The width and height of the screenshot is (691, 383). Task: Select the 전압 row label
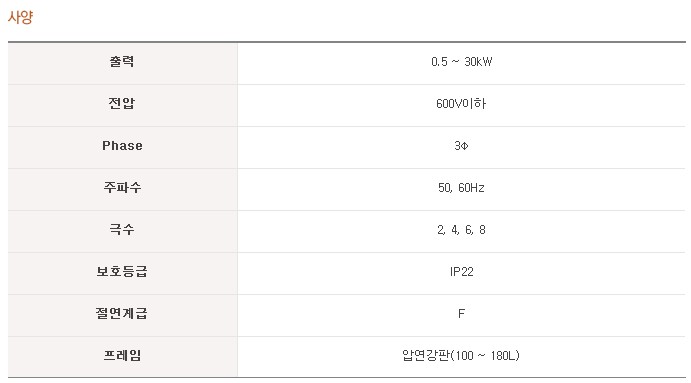coord(122,104)
